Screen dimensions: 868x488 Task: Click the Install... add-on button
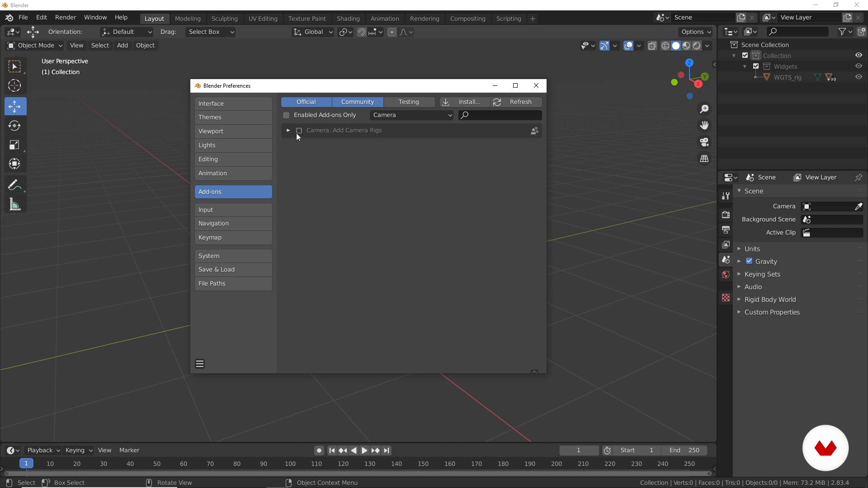pos(464,102)
